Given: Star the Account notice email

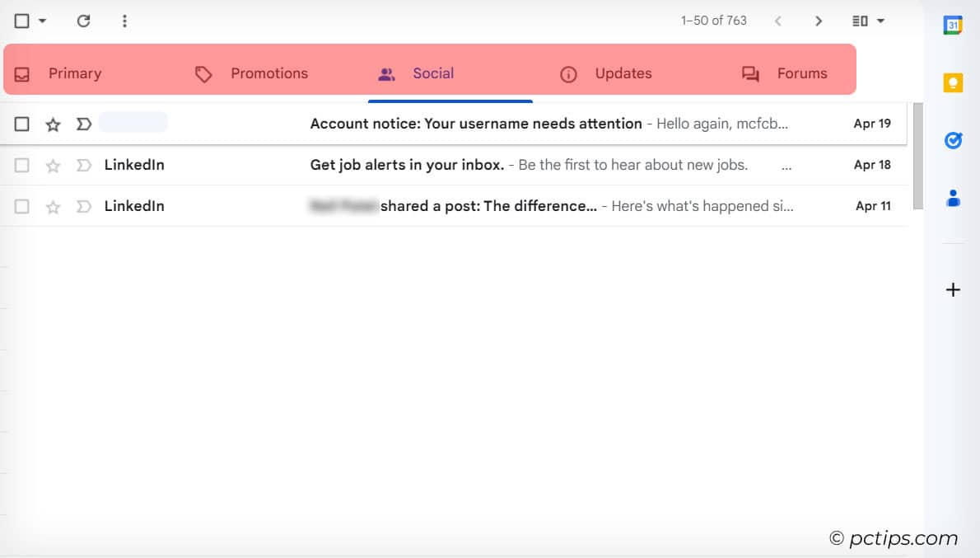Looking at the screenshot, I should pyautogui.click(x=53, y=124).
